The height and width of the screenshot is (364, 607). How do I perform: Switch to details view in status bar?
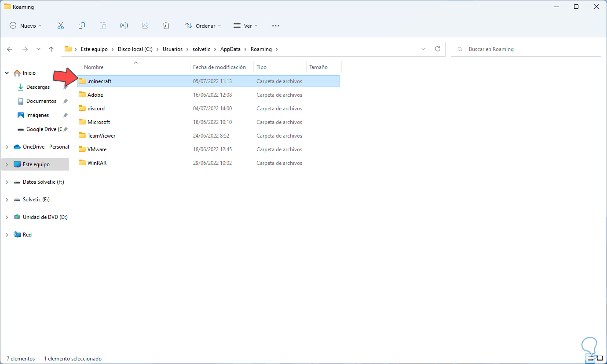[591, 358]
